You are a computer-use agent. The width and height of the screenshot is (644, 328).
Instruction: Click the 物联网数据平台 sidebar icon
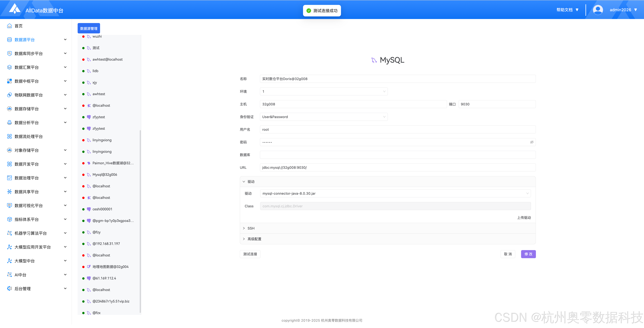pos(9,95)
